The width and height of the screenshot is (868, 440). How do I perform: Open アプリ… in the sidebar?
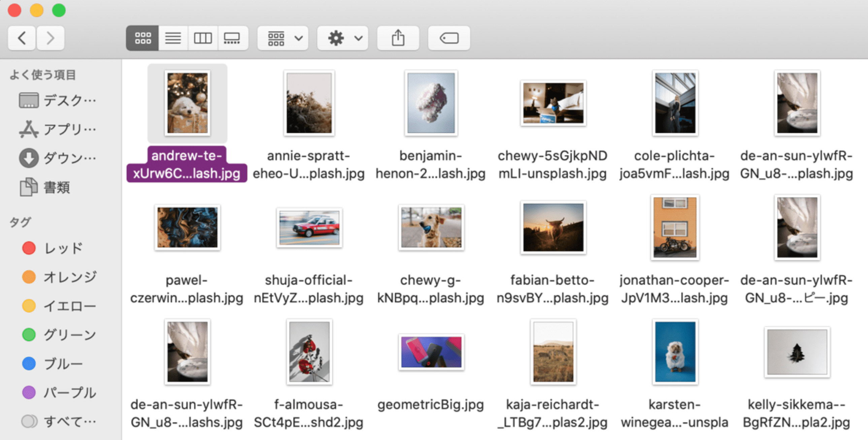coord(58,129)
